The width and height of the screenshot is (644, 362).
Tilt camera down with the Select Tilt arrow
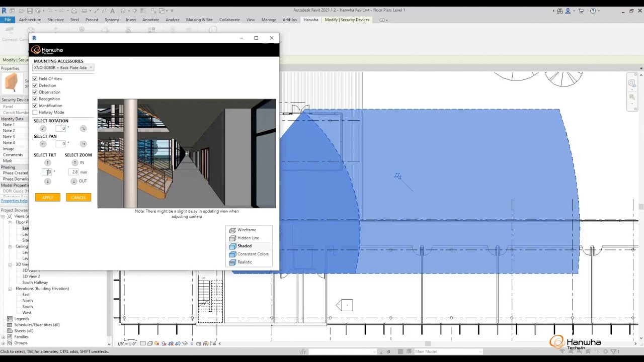click(x=48, y=182)
